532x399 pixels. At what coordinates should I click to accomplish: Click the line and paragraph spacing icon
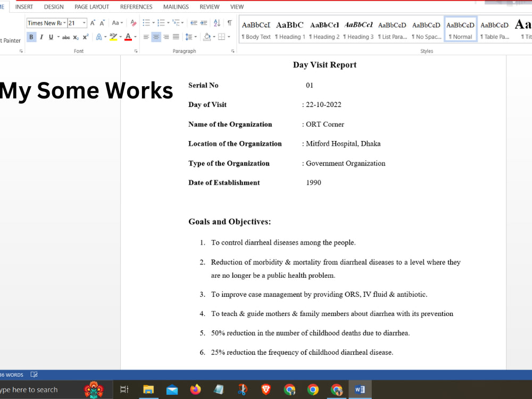point(189,37)
